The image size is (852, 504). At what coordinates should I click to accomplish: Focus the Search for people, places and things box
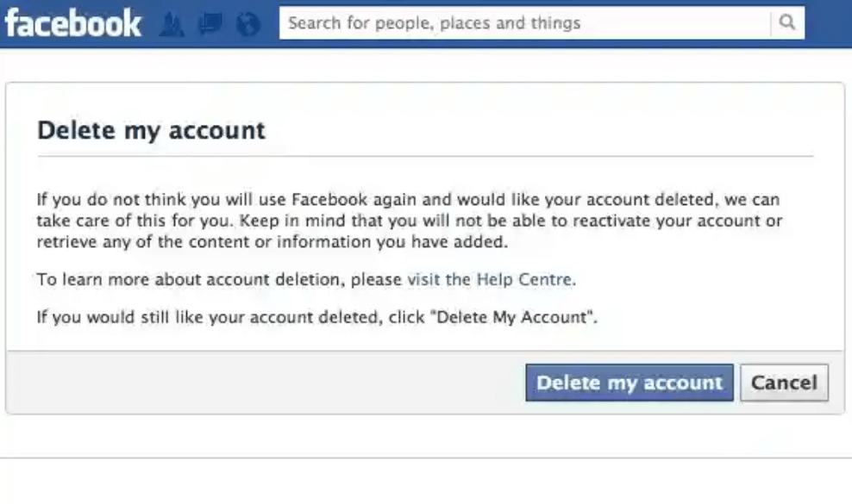(x=517, y=23)
